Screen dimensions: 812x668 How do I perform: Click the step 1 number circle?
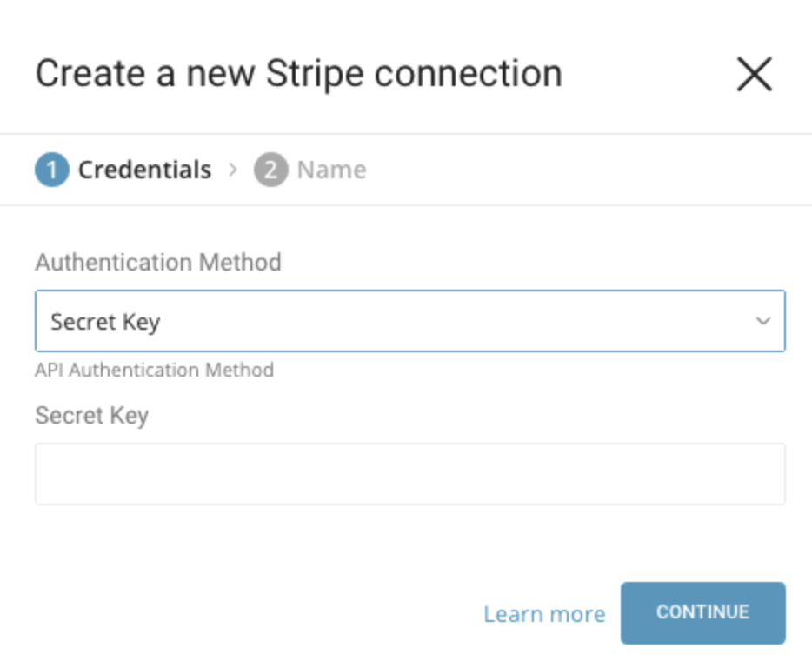51,170
